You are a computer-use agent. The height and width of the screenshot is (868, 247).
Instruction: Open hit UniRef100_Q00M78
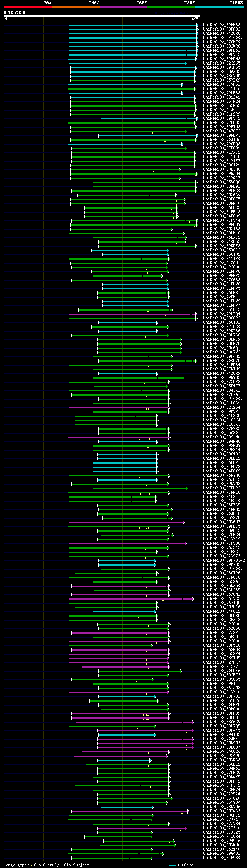point(222,360)
